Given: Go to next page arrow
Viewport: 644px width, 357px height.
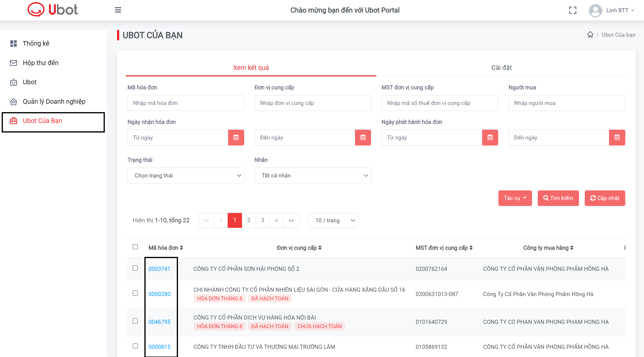Looking at the screenshot, I should click(276, 220).
